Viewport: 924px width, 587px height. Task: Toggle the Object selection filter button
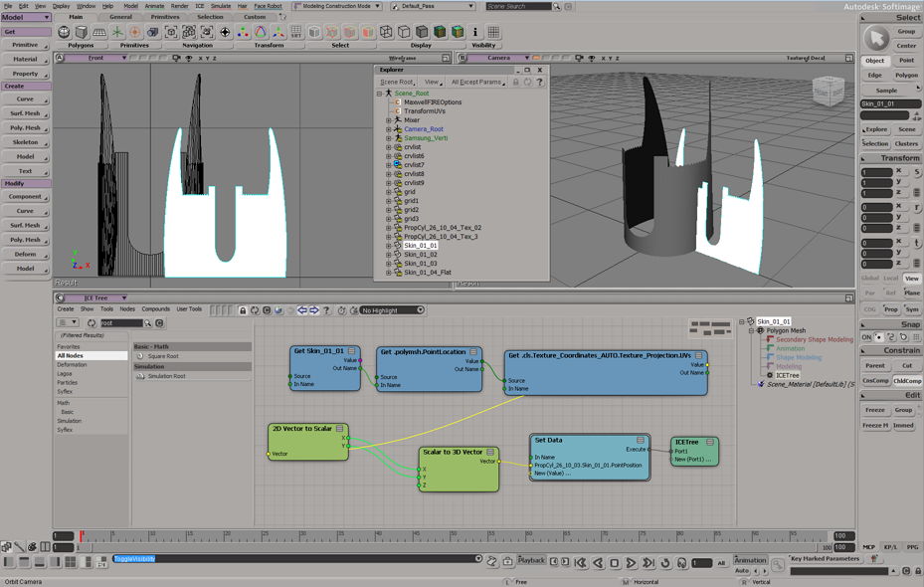[x=874, y=61]
